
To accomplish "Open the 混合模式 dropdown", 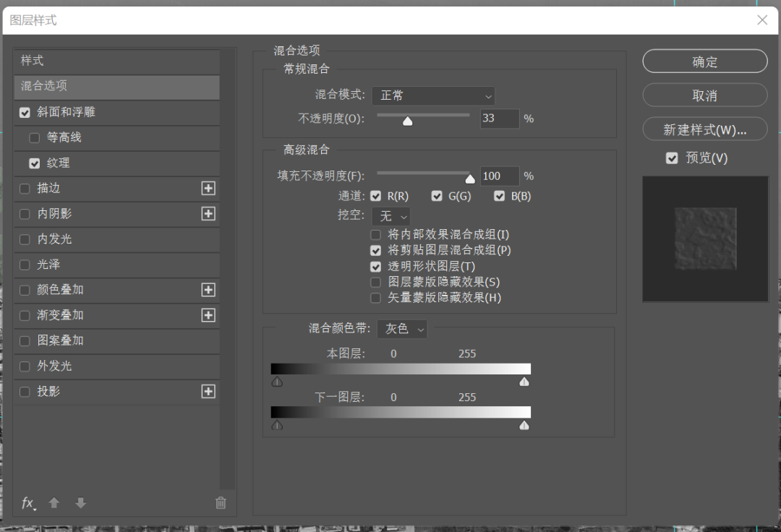I will tap(433, 95).
